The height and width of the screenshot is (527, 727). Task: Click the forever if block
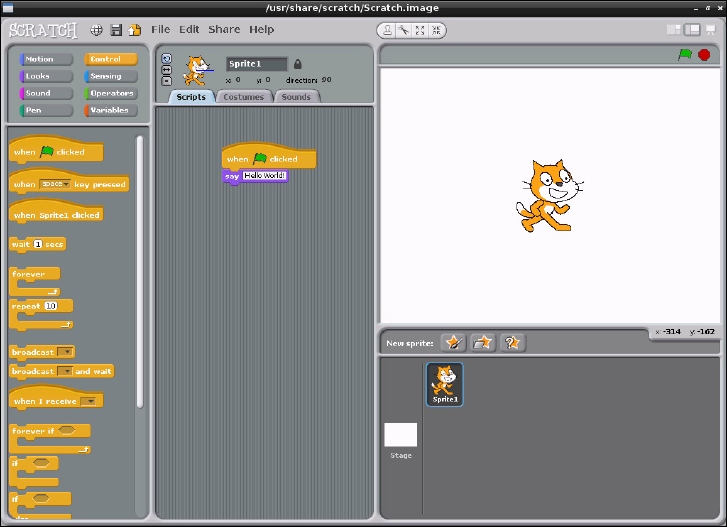tap(50, 438)
